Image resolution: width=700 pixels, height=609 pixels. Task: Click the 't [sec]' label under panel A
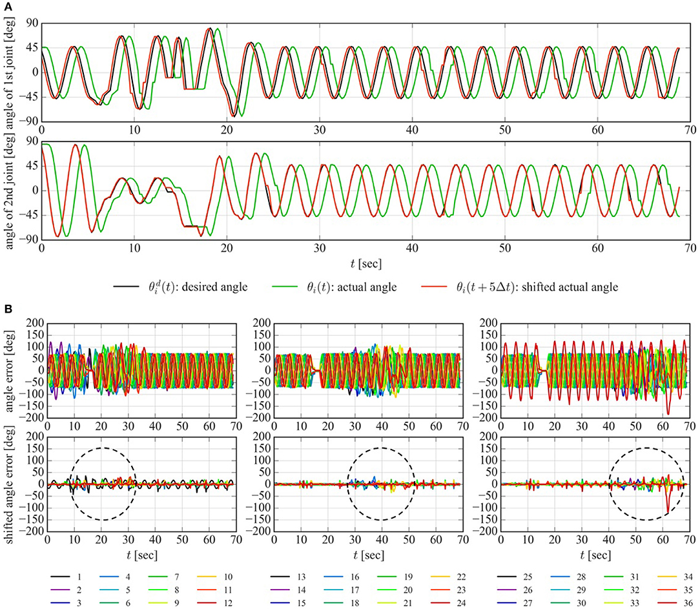click(x=366, y=264)
